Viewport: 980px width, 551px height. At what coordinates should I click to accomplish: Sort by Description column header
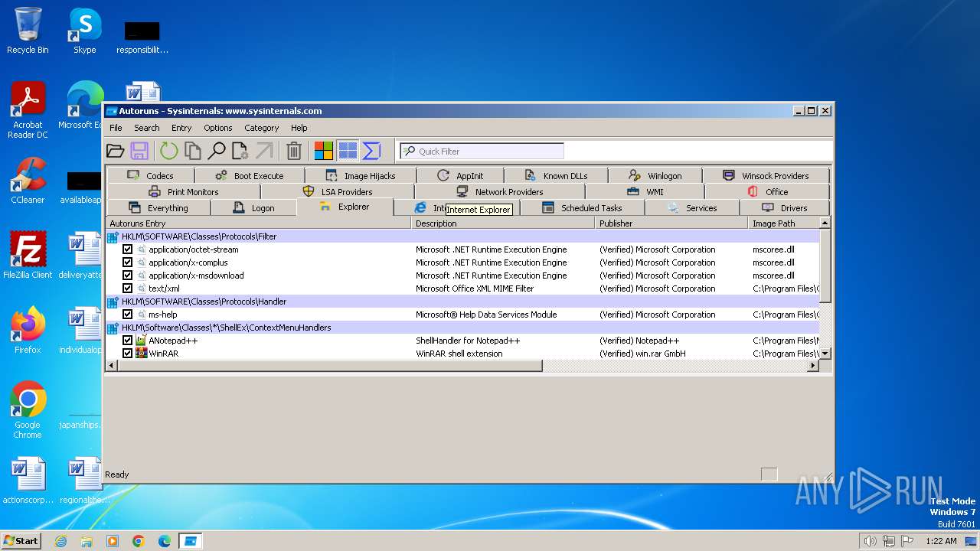[503, 223]
